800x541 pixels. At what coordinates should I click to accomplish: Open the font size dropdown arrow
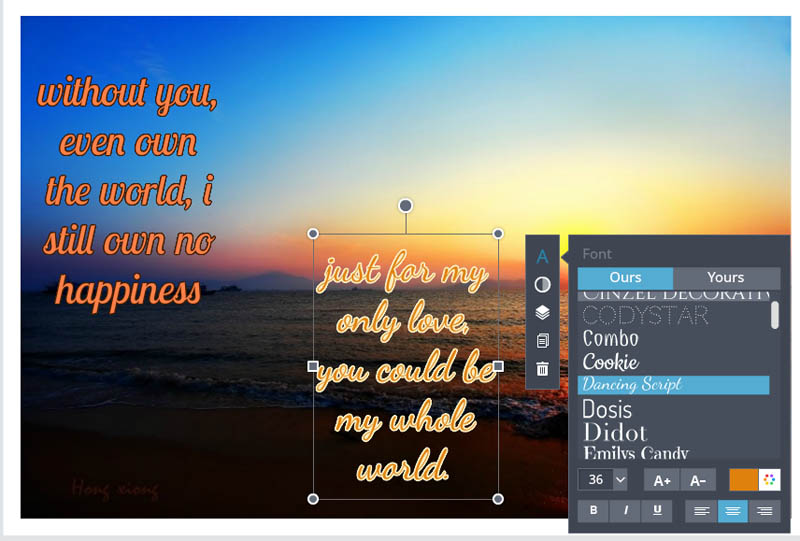pos(620,480)
